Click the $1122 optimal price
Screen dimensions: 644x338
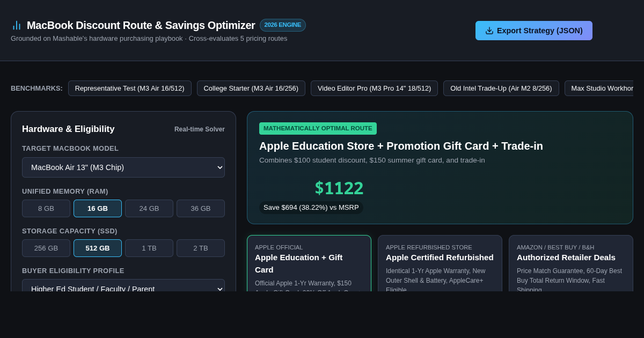click(x=339, y=188)
